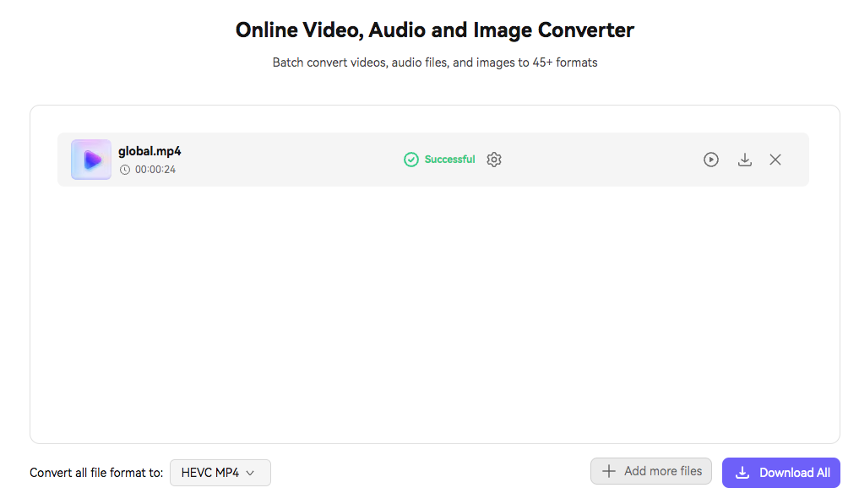Click the green Successful checkmark icon
The image size is (859, 504).
410,160
